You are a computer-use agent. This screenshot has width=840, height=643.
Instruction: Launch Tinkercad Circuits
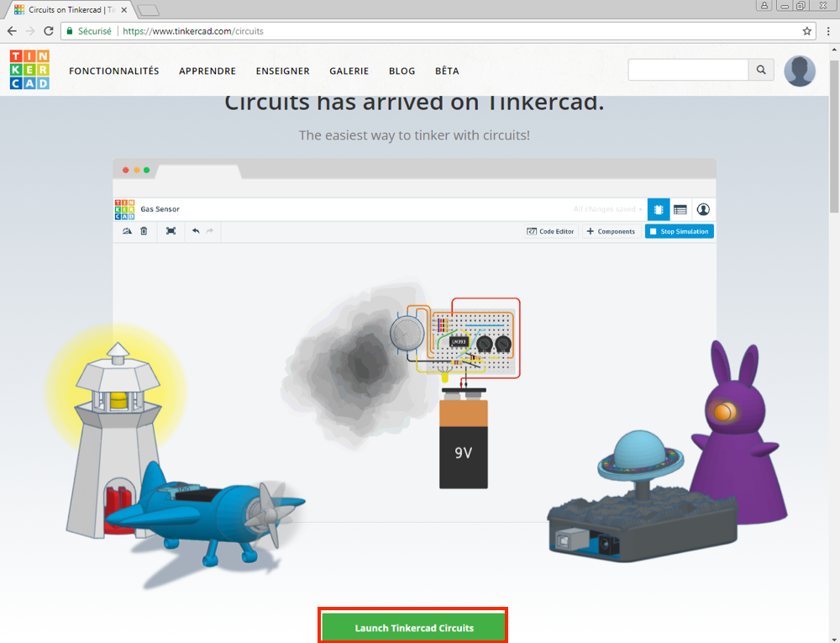413,628
